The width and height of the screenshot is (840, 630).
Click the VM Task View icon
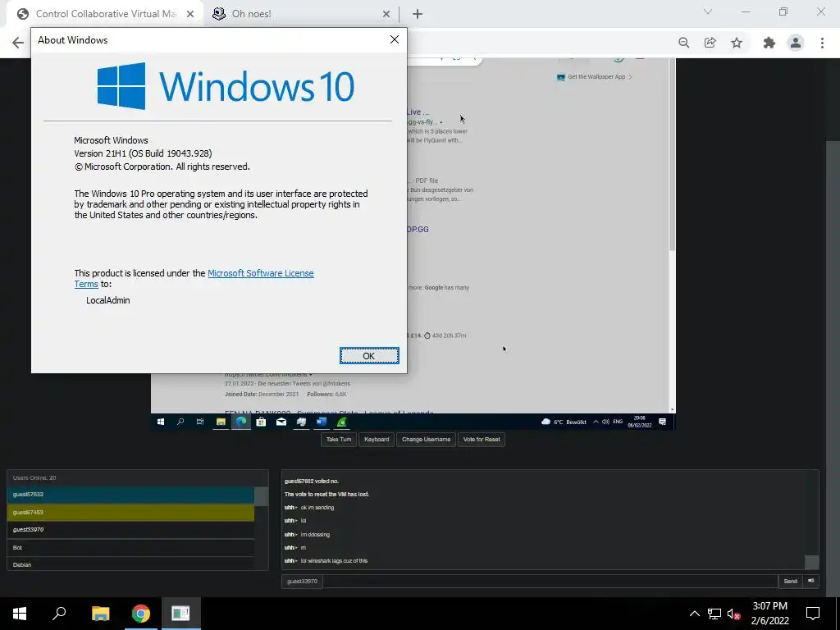coord(200,422)
